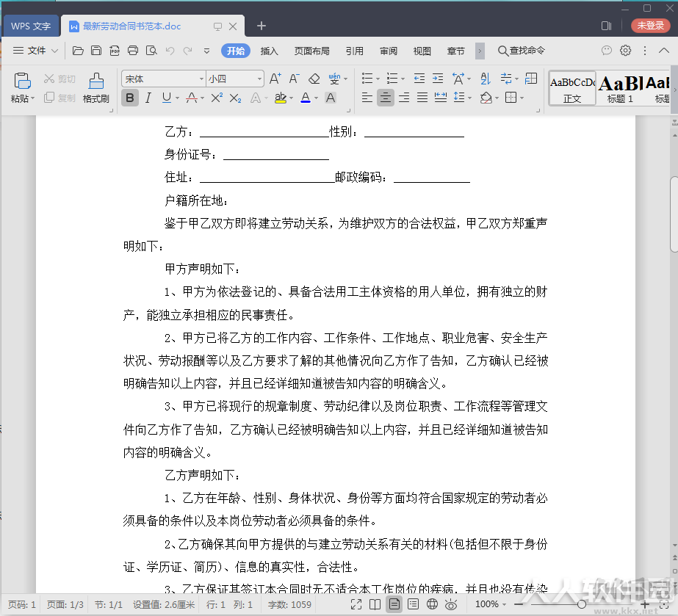Open the 审阅 ribbon tab
Viewport: 678px width, 616px height.
(389, 51)
